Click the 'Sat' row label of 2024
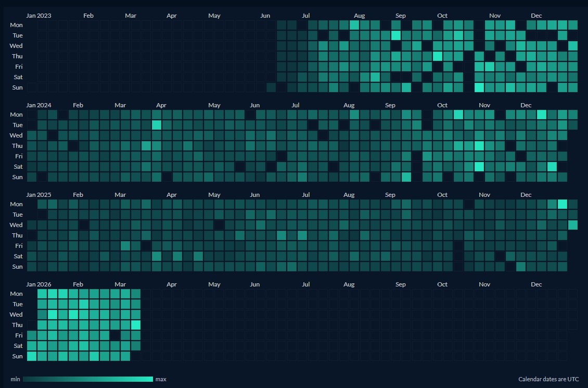The image size is (588, 388). [x=18, y=167]
